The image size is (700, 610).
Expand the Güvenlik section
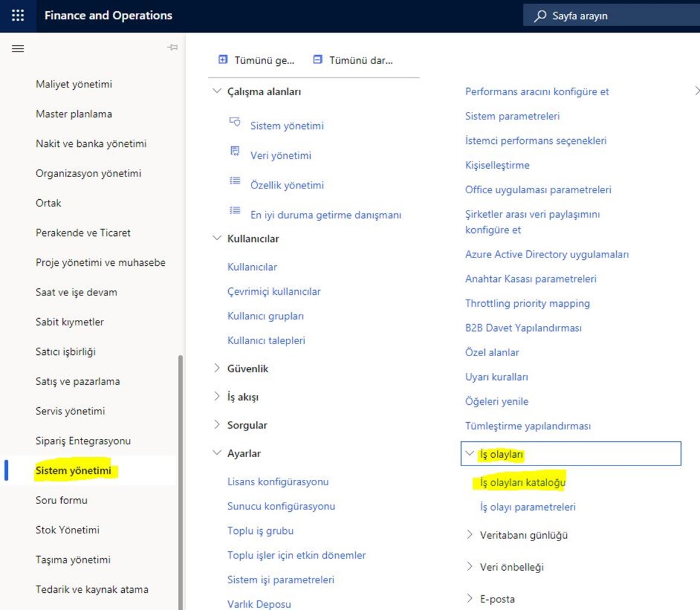(x=217, y=368)
